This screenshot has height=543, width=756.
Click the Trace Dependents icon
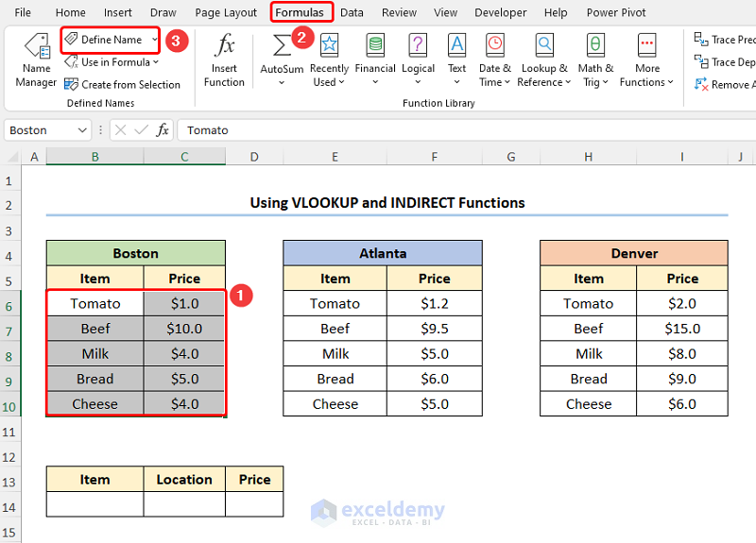point(701,61)
